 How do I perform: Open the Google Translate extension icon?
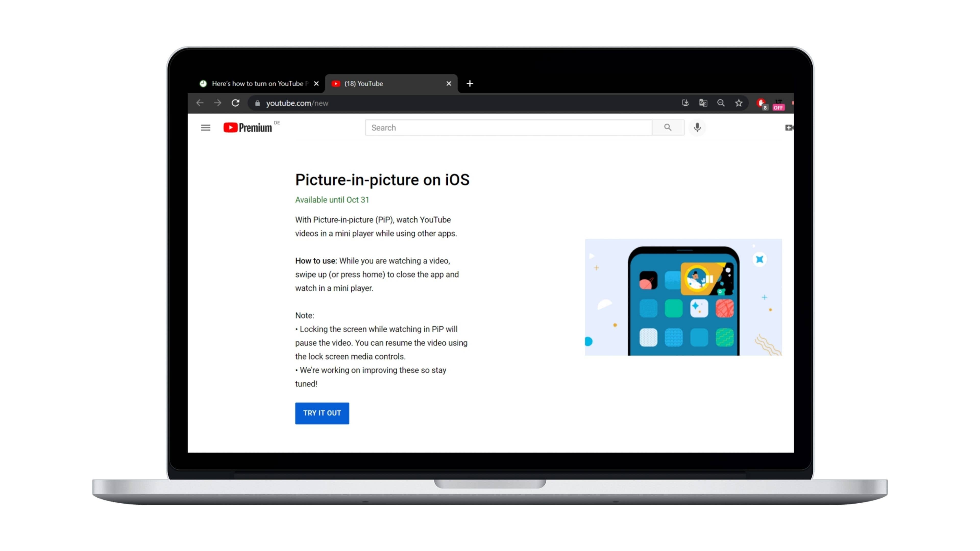pos(703,103)
